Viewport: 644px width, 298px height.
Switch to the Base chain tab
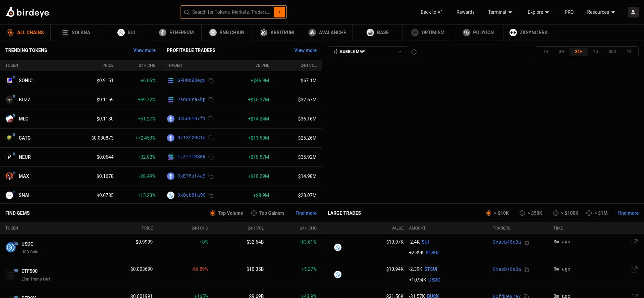click(x=378, y=33)
